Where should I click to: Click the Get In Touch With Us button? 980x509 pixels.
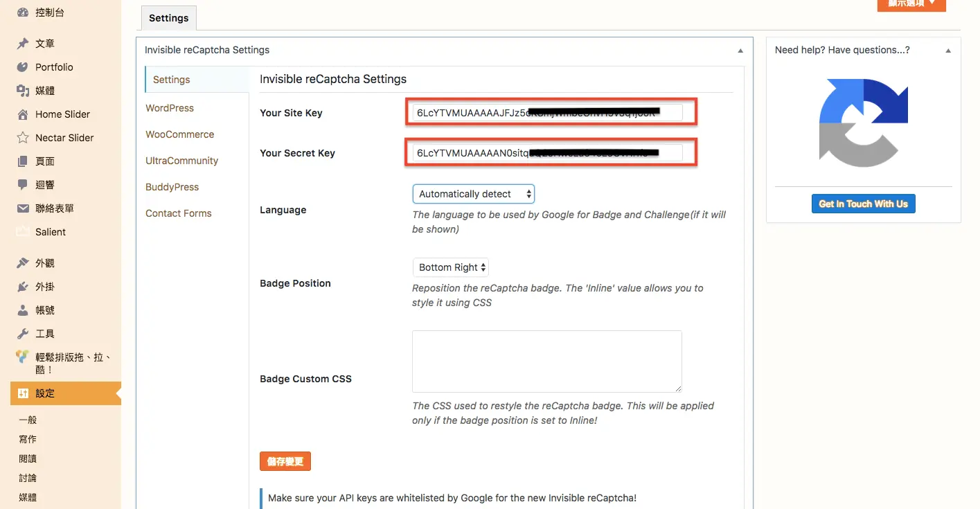tap(864, 204)
